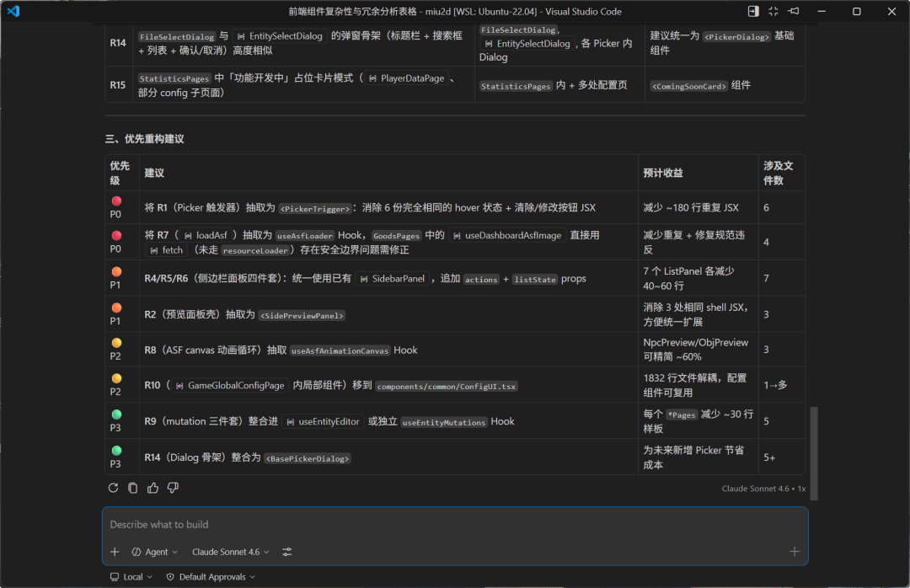This screenshot has height=588, width=910.
Task: Open the Claude Sonnet 4.6 model selector
Action: (229, 552)
